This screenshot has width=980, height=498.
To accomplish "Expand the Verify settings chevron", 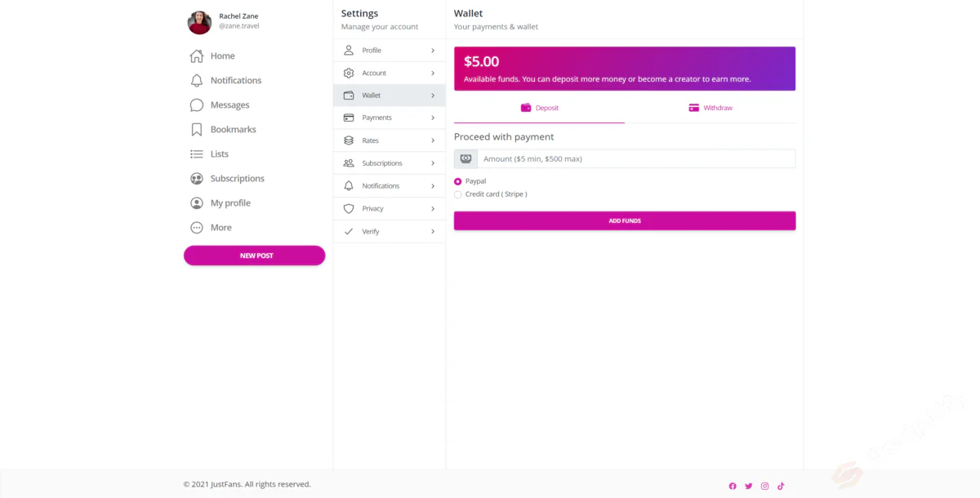I will click(x=433, y=232).
